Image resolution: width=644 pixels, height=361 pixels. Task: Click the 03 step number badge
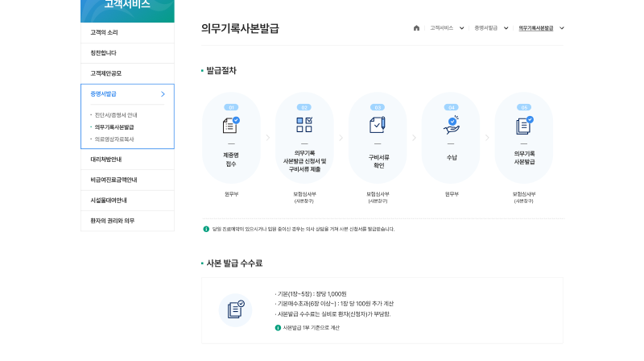click(378, 107)
